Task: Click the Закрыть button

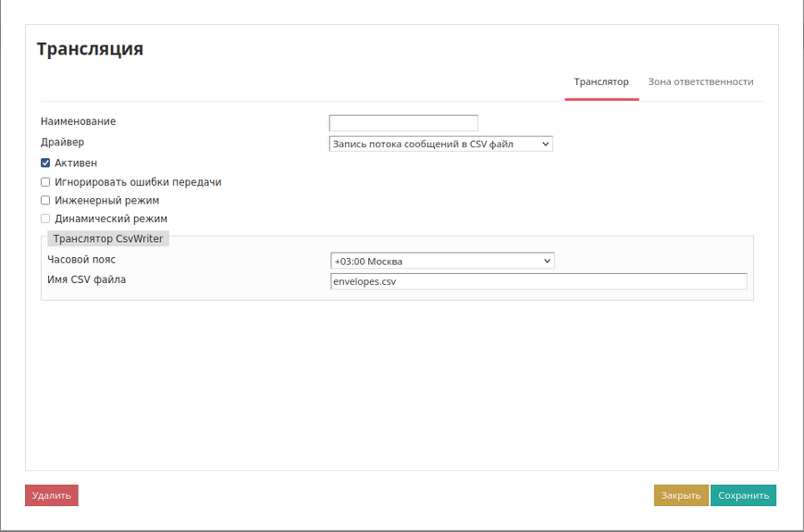Action: click(x=681, y=495)
